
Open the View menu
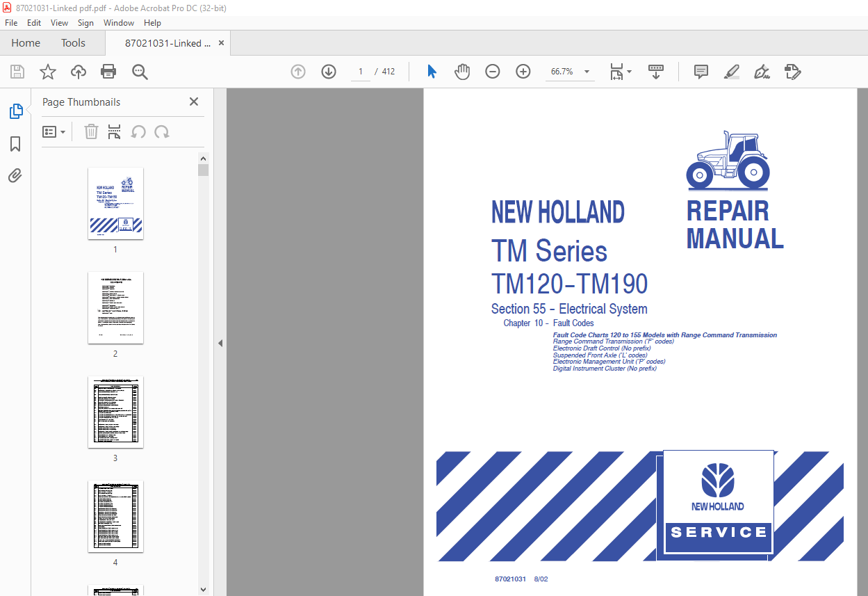(59, 23)
